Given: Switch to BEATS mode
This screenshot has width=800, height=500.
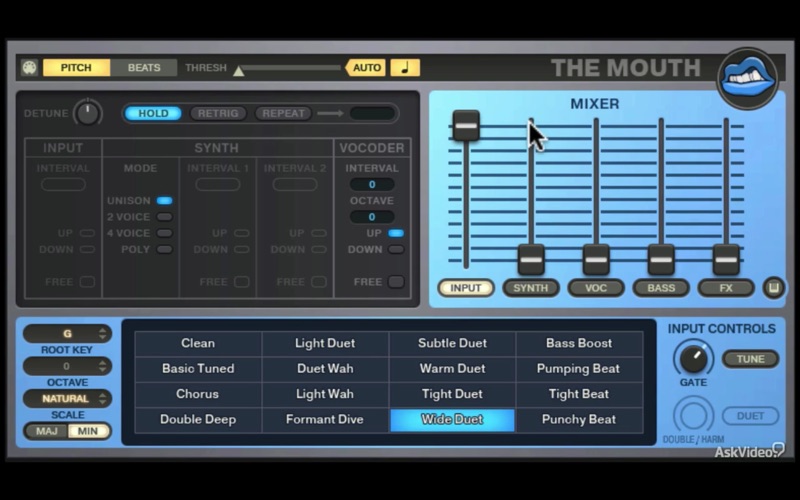Looking at the screenshot, I should click(144, 67).
